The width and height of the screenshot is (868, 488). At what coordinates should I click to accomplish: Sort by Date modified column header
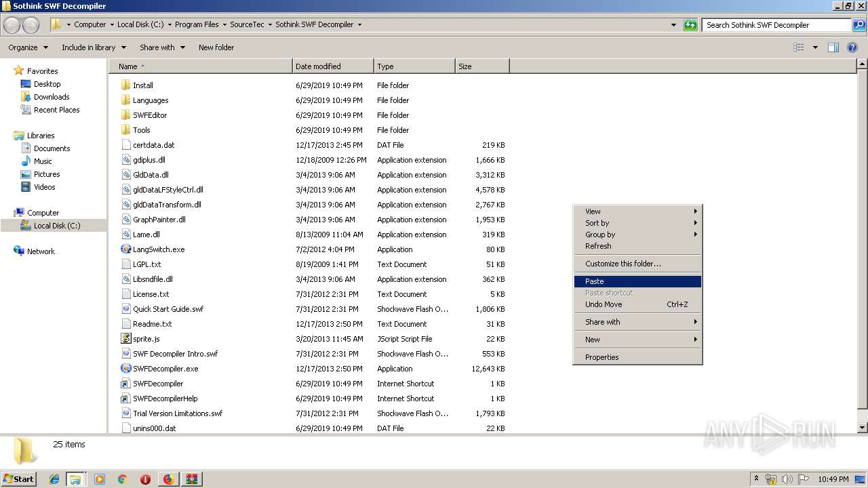pyautogui.click(x=333, y=66)
